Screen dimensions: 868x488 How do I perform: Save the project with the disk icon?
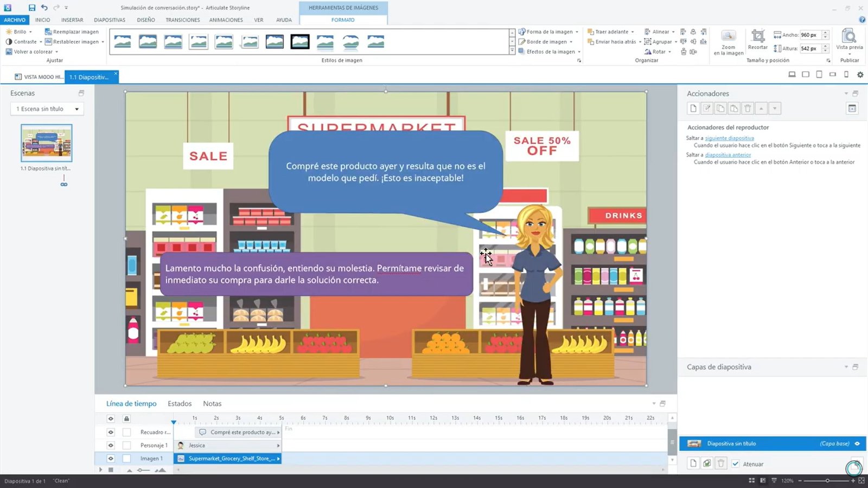coord(32,8)
